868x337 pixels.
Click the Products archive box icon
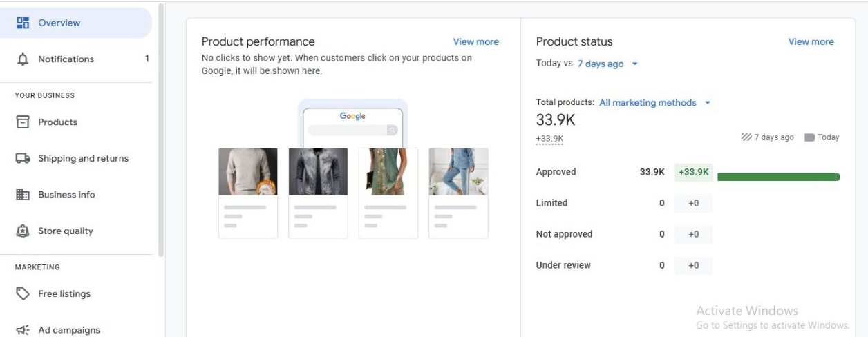(23, 122)
